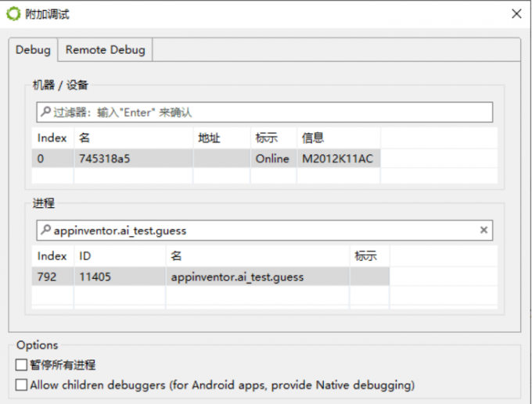Switch to the Remote Debug tab
Viewport: 532px width, 404px height.
(105, 50)
